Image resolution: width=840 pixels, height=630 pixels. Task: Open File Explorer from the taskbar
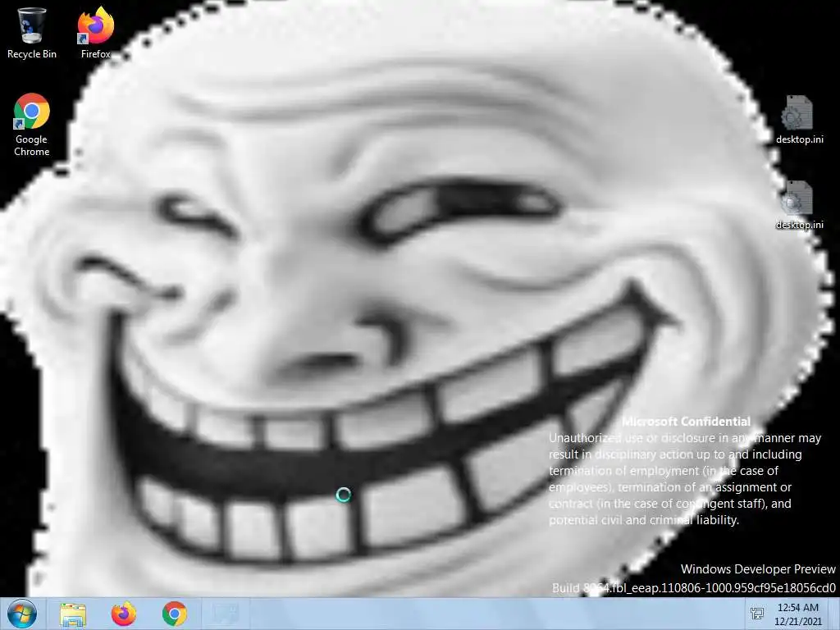coord(73,614)
